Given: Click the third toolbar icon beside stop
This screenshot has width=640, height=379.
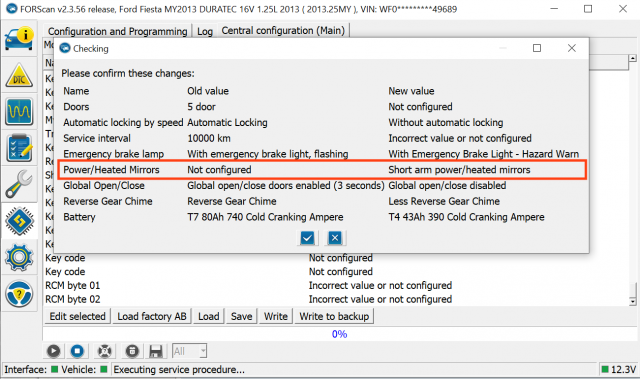Looking at the screenshot, I should pyautogui.click(x=104, y=351).
